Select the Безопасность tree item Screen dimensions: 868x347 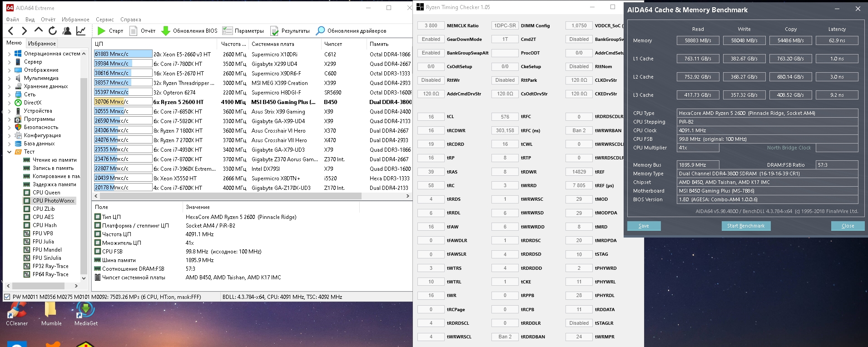(41, 127)
